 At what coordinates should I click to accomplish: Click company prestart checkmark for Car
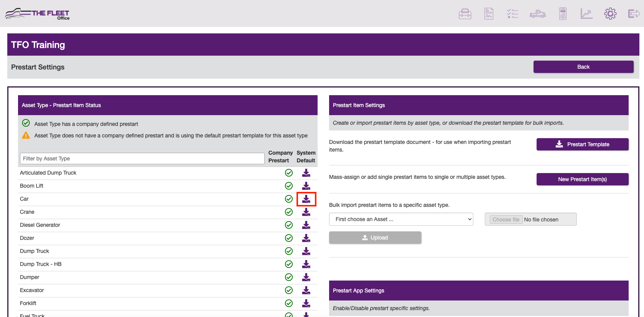point(289,199)
